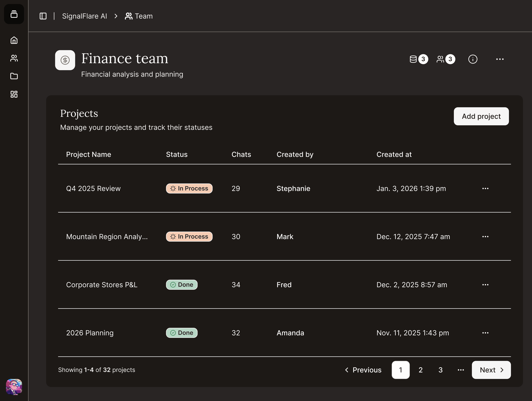This screenshot has width=532, height=401.
Task: Click the Next page button
Action: [491, 370]
